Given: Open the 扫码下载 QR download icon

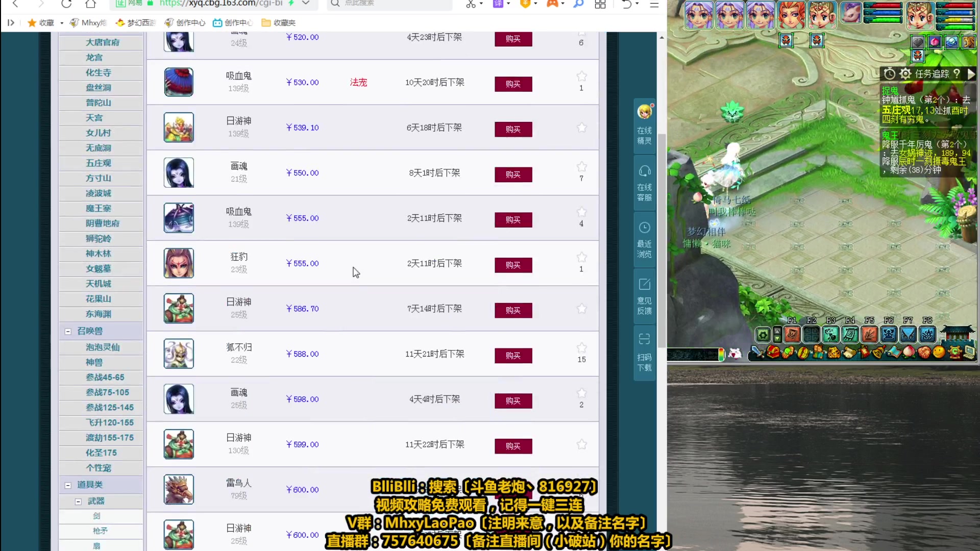Looking at the screenshot, I should [644, 353].
